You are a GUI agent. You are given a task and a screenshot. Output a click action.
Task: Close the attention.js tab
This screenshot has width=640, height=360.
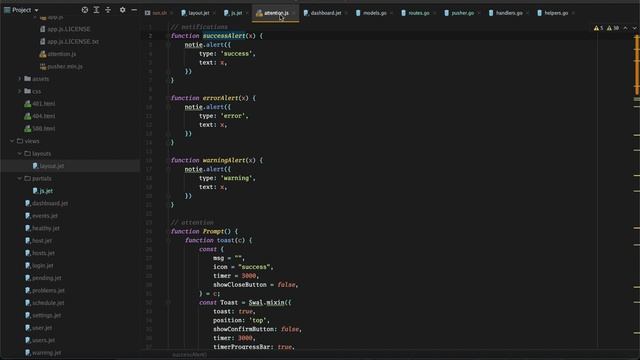[293, 13]
